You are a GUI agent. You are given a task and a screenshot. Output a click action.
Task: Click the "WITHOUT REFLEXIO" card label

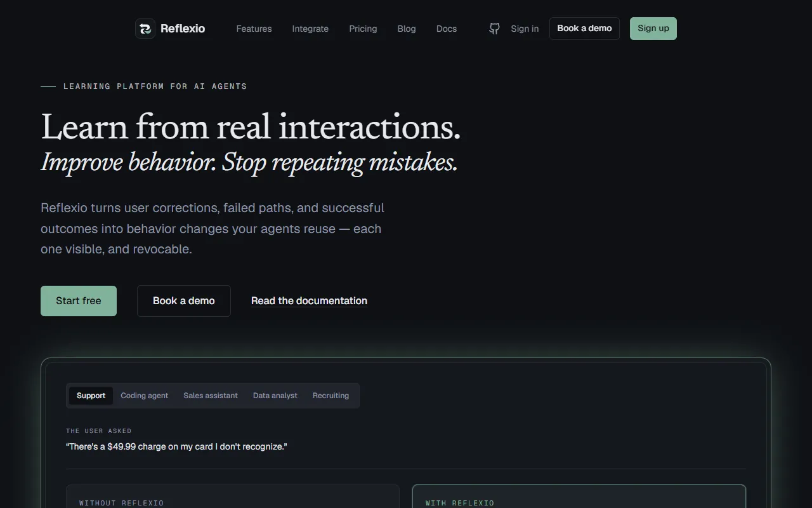pos(121,503)
